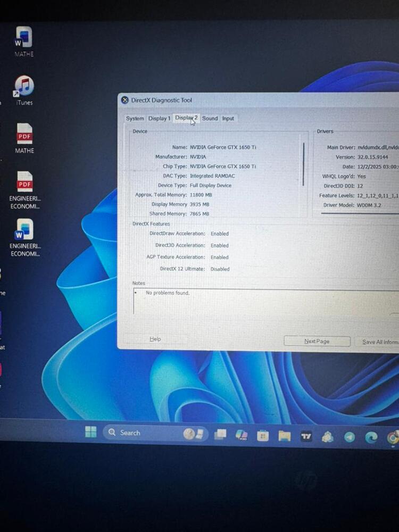Image resolution: width=399 pixels, height=532 pixels.
Task: Select the MATHE Word document icon
Action: pyautogui.click(x=24, y=38)
